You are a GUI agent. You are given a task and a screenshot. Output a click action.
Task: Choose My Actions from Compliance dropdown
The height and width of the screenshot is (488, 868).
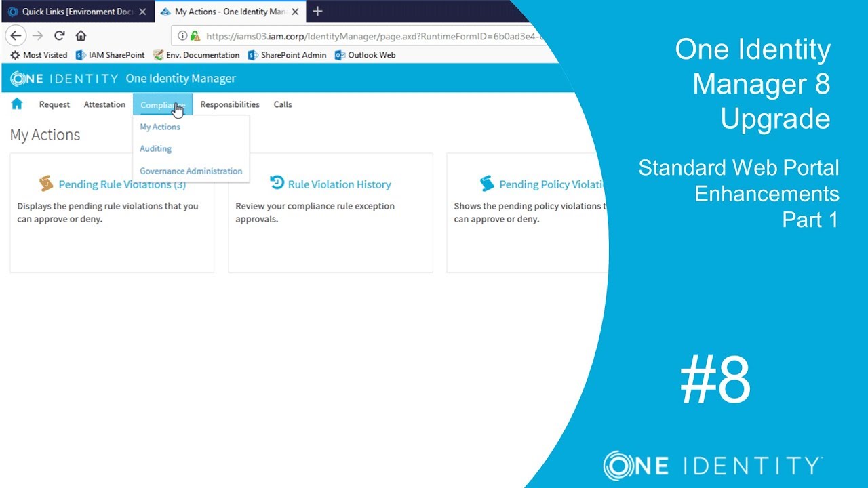coord(160,127)
